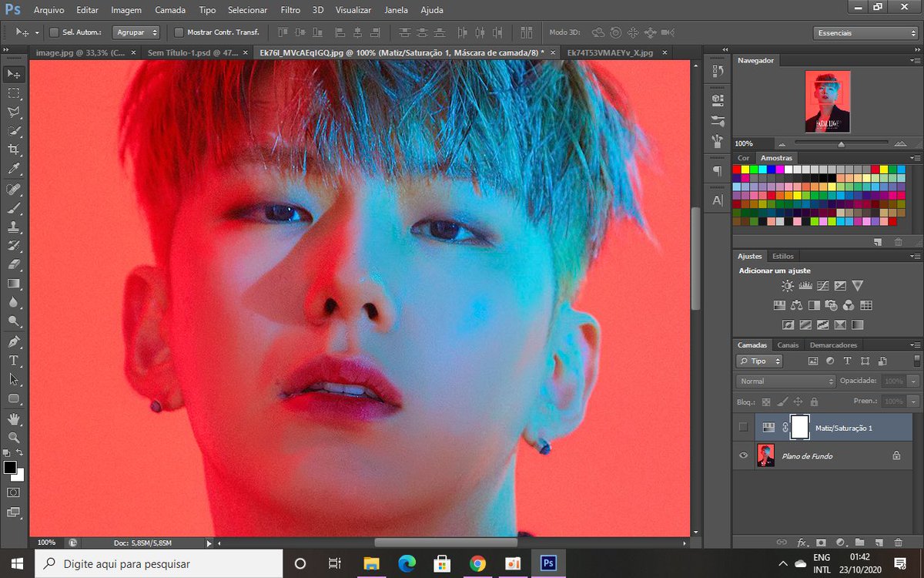924x578 pixels.
Task: Pick the red swatch in Amostras
Action: point(737,170)
